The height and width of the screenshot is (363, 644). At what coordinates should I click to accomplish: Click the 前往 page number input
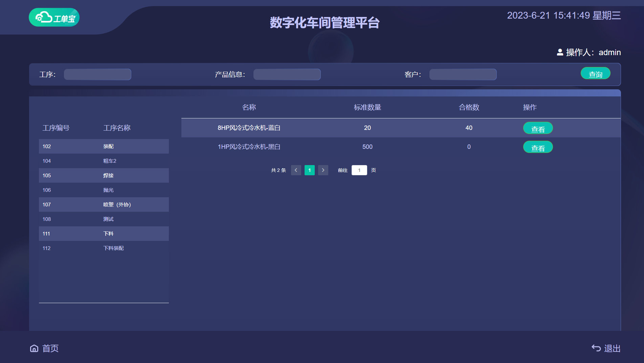tap(359, 170)
